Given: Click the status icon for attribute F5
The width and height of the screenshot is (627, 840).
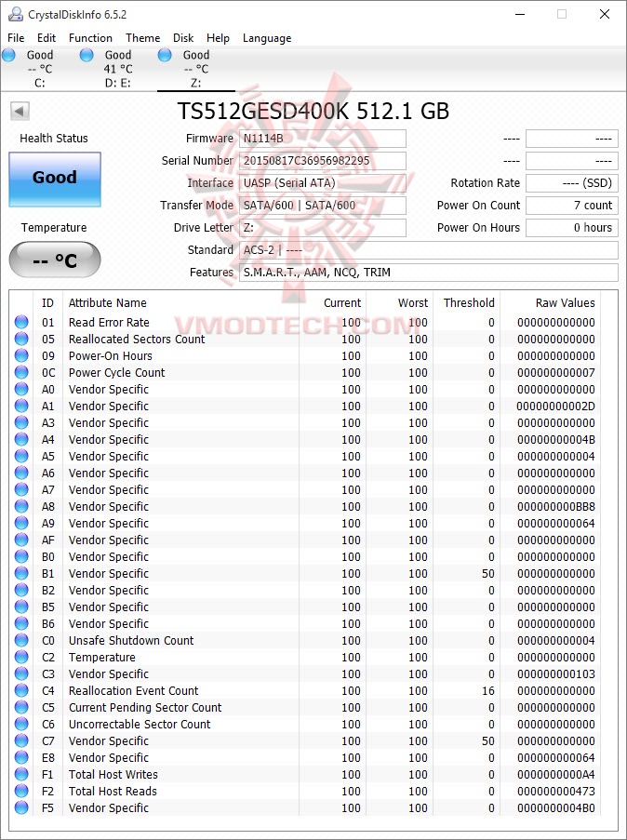Looking at the screenshot, I should pos(21,807).
